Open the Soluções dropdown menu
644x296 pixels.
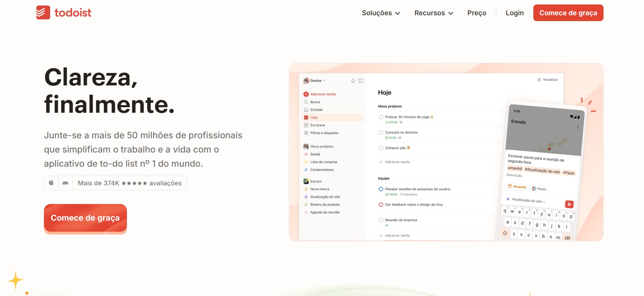[x=381, y=13]
